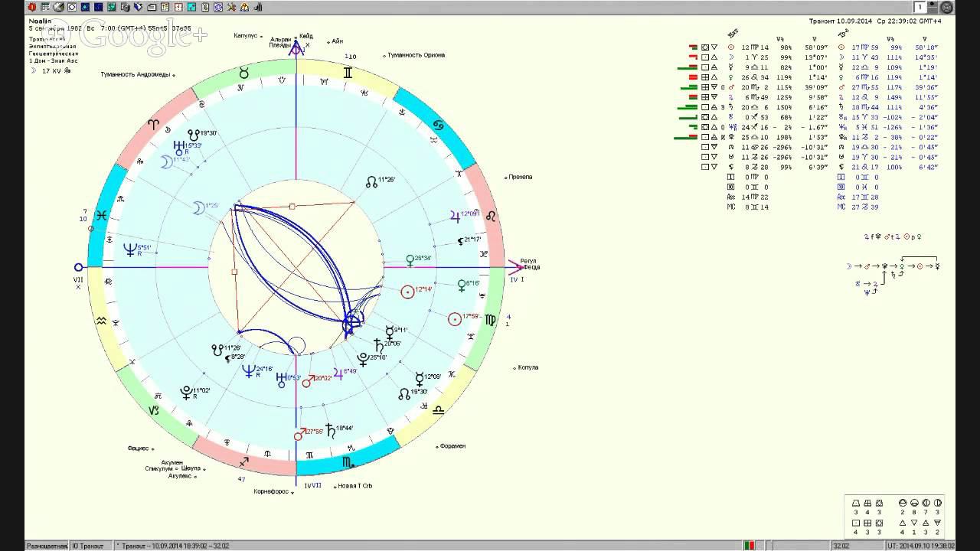The image size is (980, 551).
Task: Click the transit Jupiter glyph at 12°09'
Action: point(455,216)
